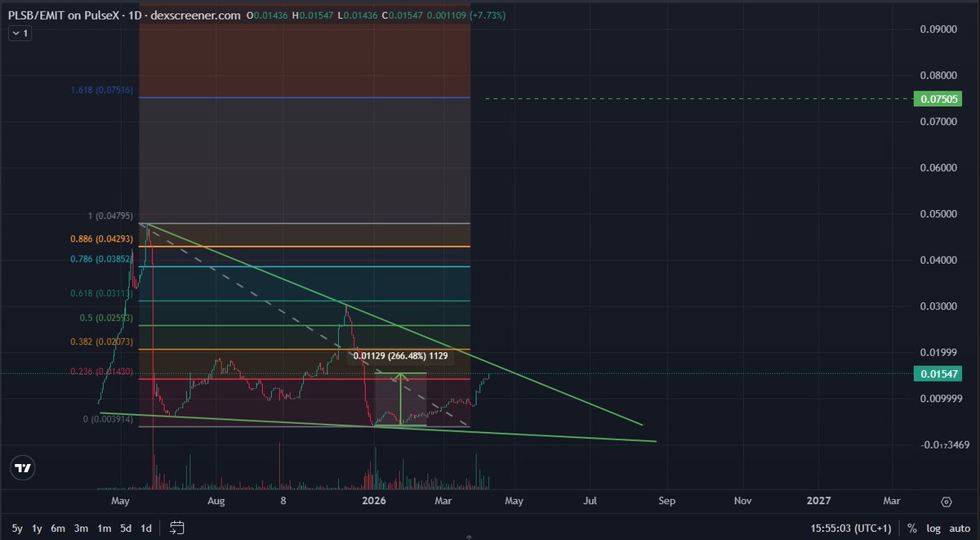This screenshot has width=980, height=540.
Task: Toggle percent scale mode
Action: 911,529
